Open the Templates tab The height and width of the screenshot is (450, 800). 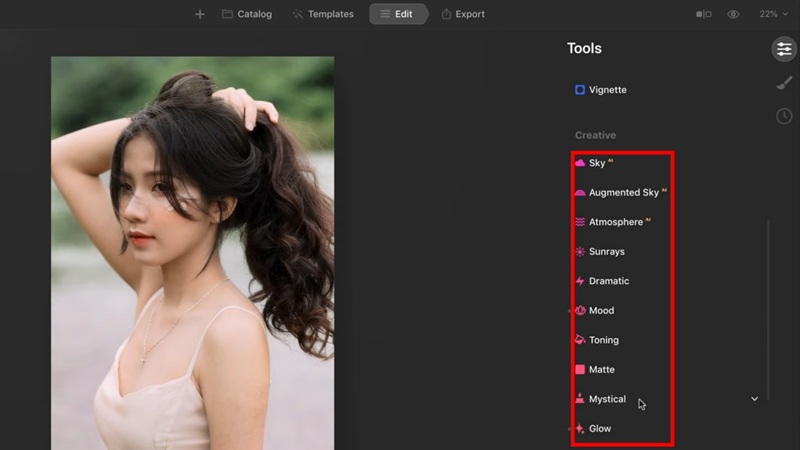click(323, 15)
